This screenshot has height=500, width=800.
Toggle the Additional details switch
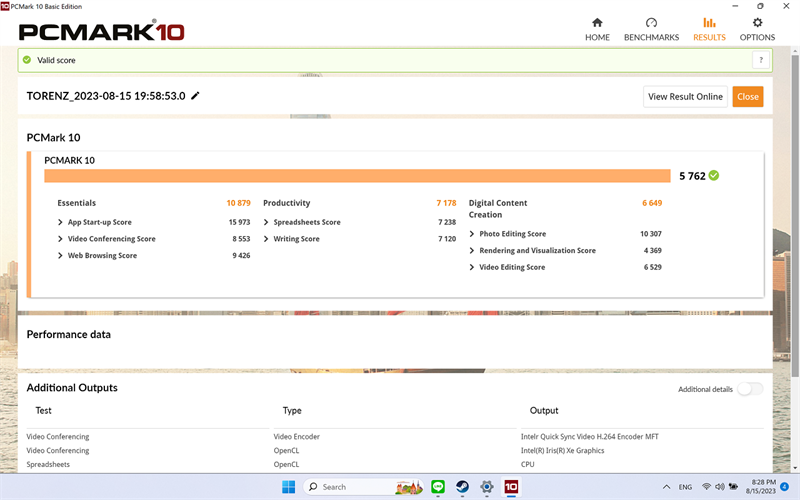[750, 389]
